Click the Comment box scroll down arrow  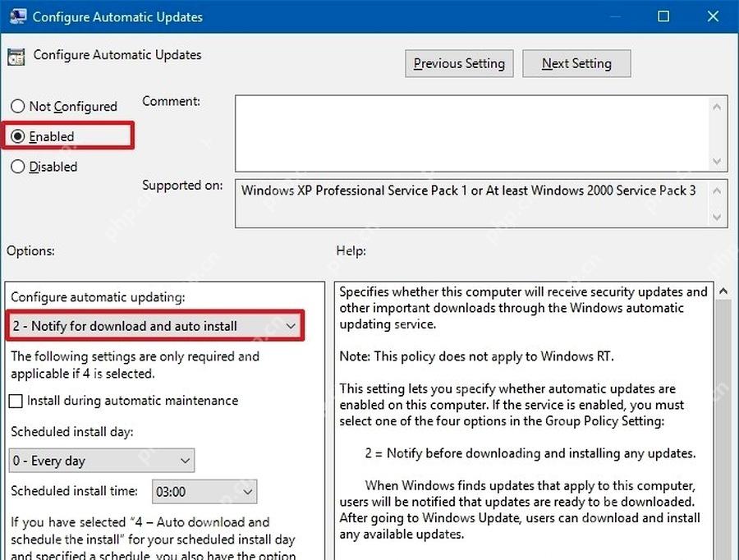point(717,162)
